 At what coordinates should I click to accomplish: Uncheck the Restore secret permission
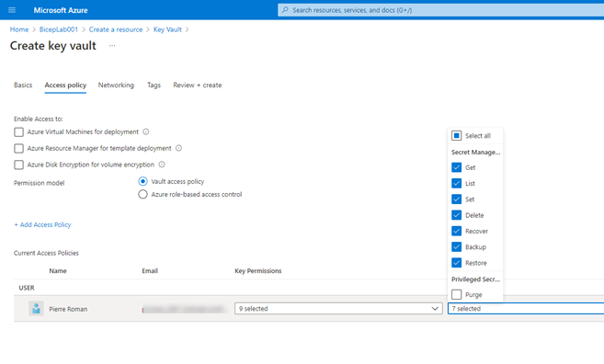pos(457,263)
